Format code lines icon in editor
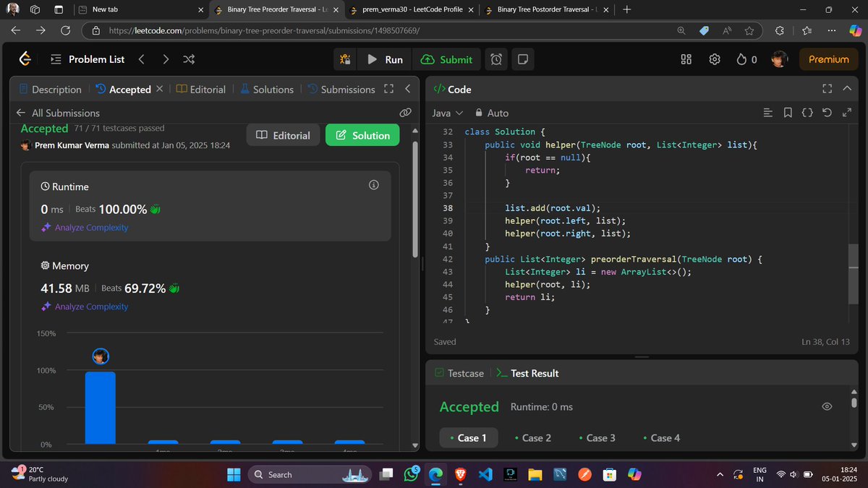 [x=768, y=113]
